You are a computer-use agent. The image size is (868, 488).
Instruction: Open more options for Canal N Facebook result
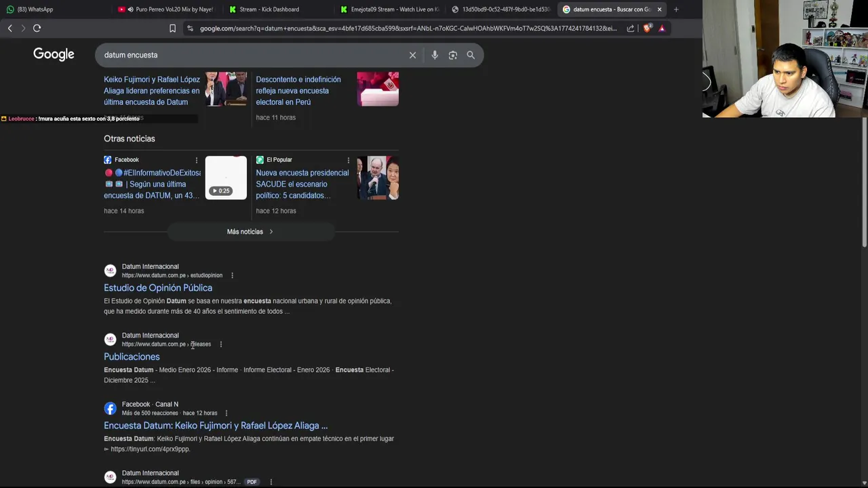click(226, 413)
